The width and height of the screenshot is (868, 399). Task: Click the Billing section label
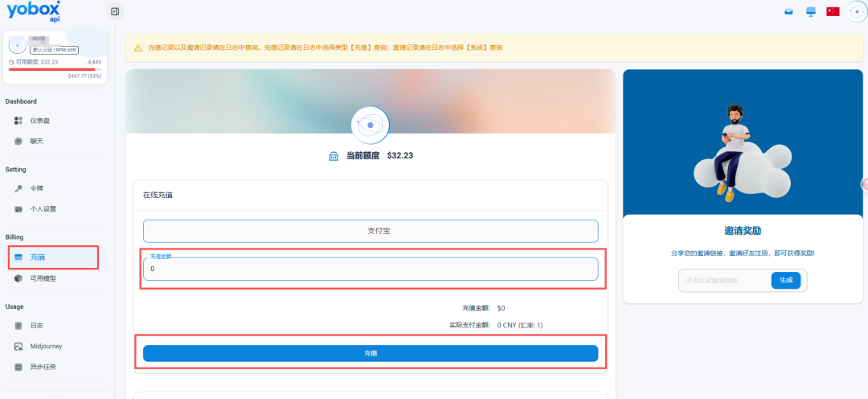coord(14,237)
